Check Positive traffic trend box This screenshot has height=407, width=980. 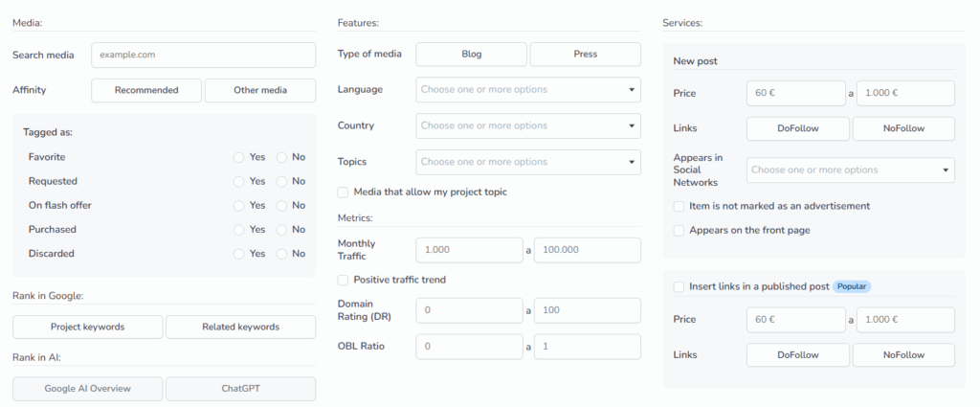[343, 280]
